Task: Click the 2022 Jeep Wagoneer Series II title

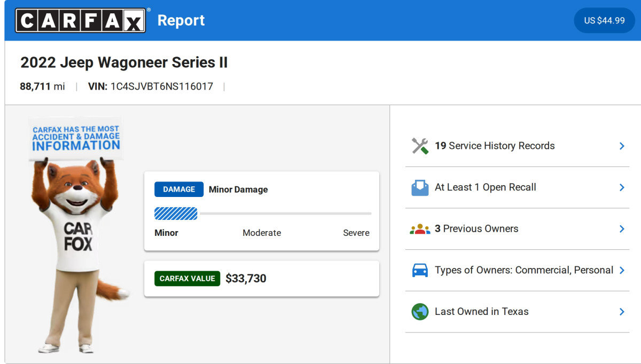Action: (124, 62)
